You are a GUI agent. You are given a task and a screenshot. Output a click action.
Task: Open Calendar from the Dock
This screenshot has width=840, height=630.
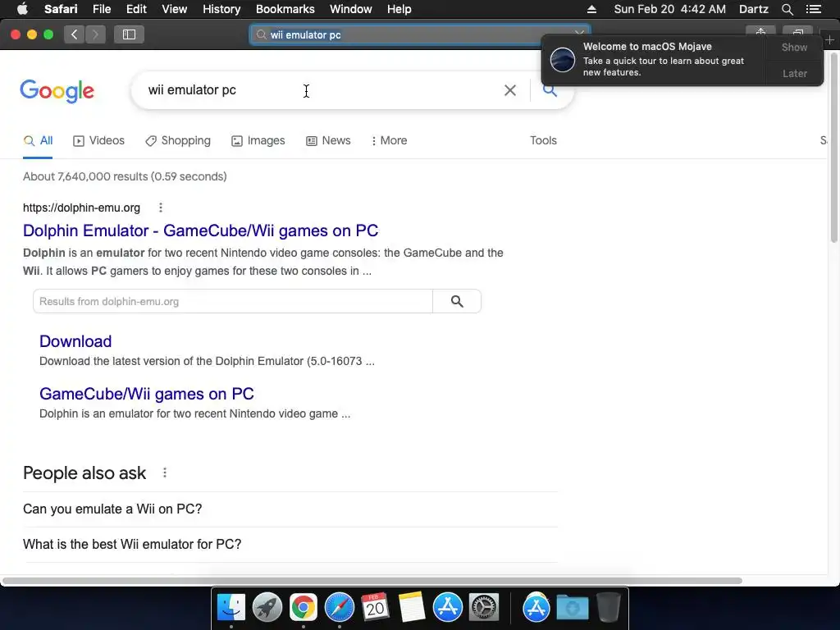[375, 608]
